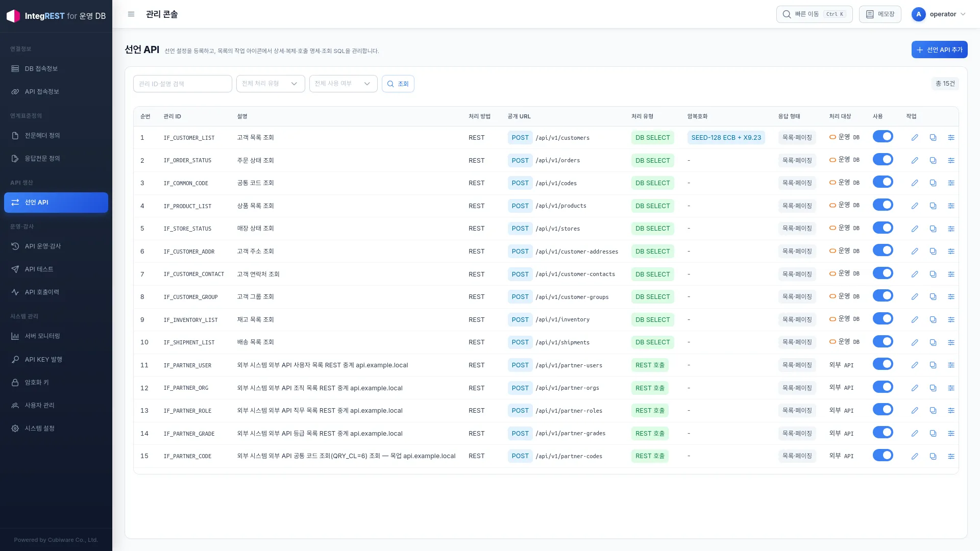
Task: Click the copy icon in IF_CUSTOMER_GROUP row
Action: (933, 297)
